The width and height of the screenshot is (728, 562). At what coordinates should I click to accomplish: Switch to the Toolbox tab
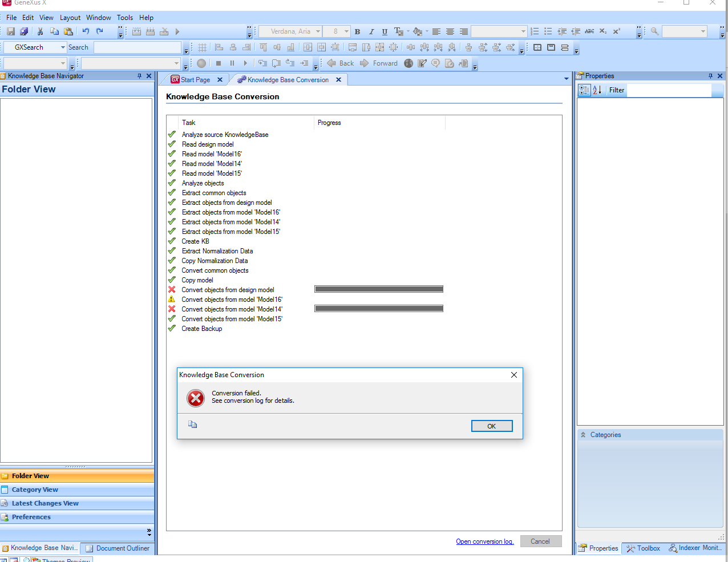(x=644, y=548)
